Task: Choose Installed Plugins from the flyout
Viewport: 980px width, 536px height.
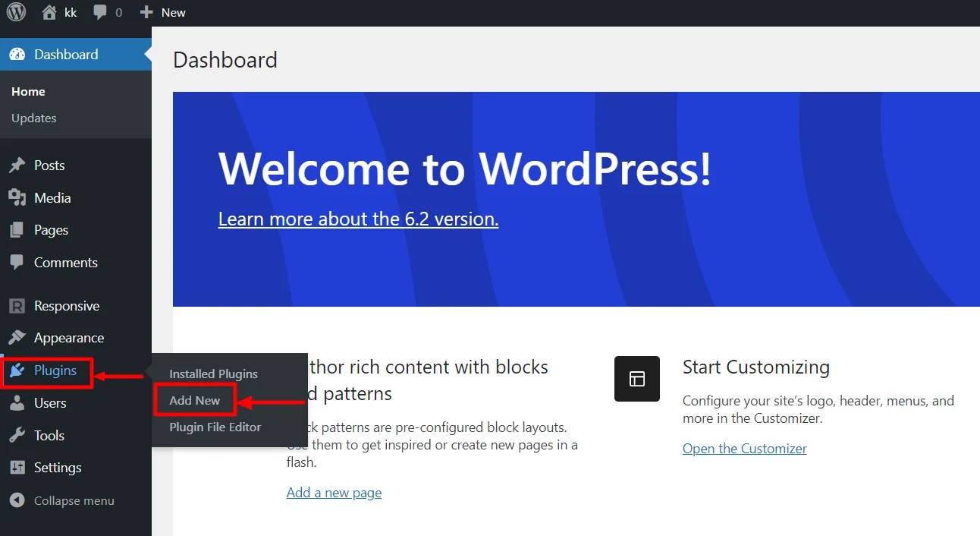Action: (x=213, y=374)
